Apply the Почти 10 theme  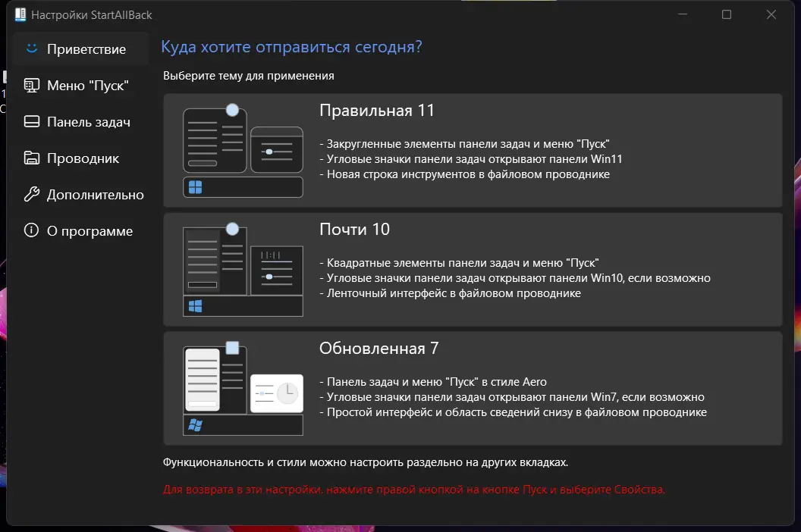473,269
